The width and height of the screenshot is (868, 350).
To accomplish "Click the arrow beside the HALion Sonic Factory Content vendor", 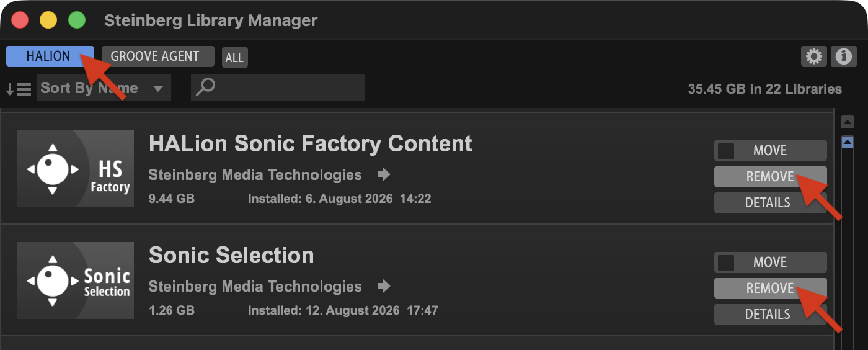I will (x=384, y=174).
